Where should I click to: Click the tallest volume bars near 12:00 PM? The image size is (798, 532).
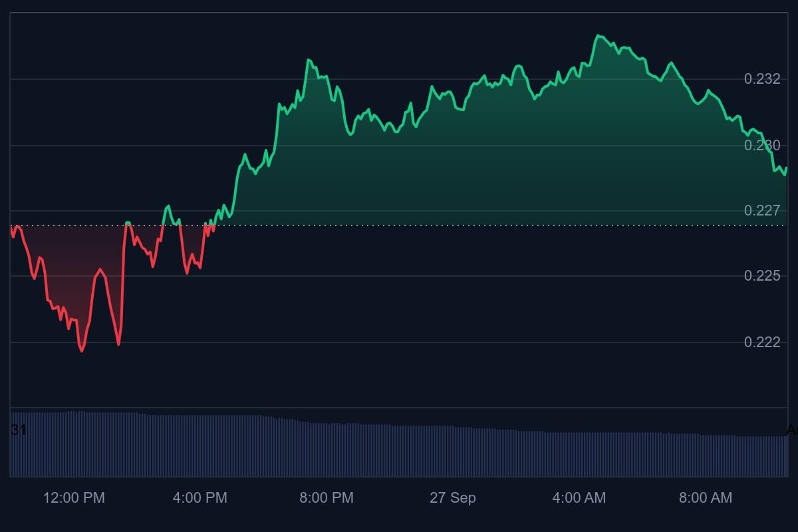pyautogui.click(x=80, y=444)
